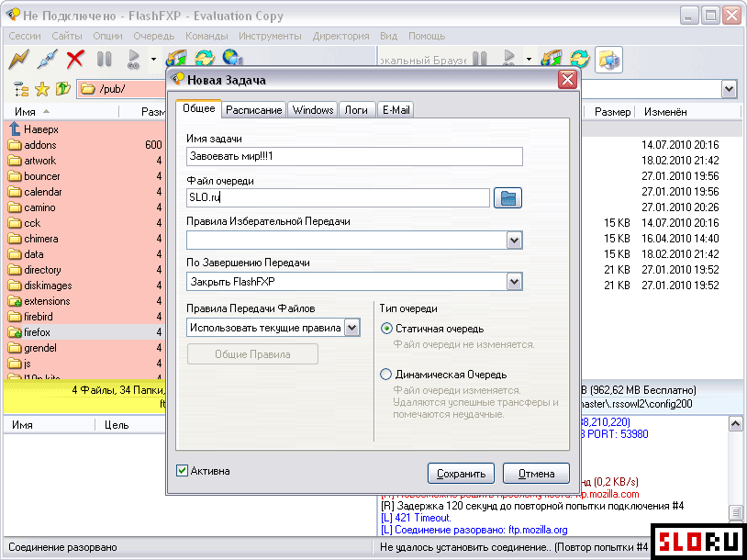
Task: Close the Новая Задача dialog
Action: 567,80
